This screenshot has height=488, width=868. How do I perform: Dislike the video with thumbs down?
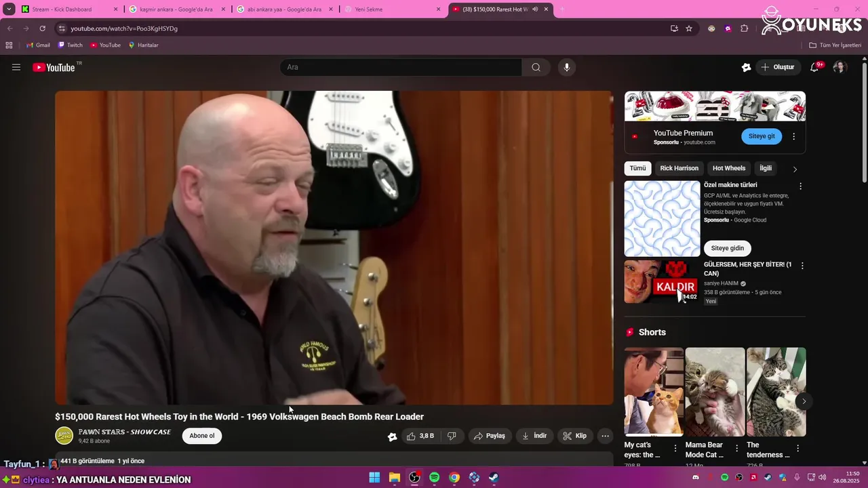point(452,436)
